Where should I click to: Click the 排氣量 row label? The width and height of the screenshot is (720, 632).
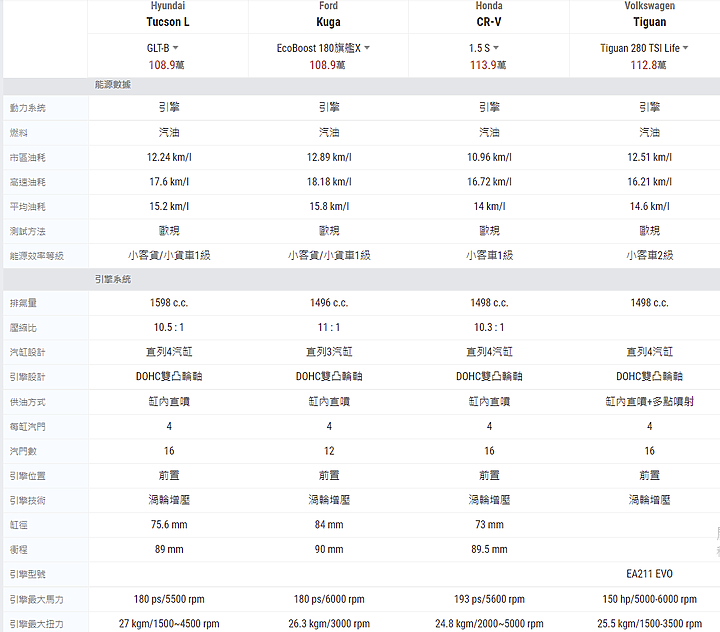pyautogui.click(x=23, y=303)
